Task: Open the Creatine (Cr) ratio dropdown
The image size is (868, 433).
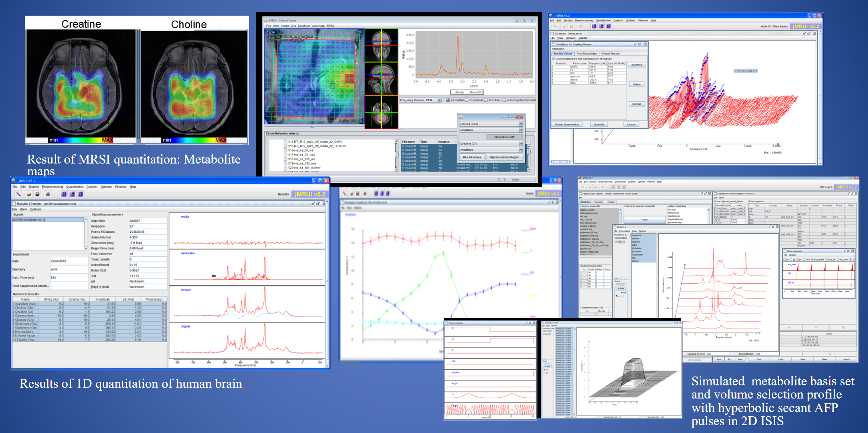Action: click(x=491, y=144)
